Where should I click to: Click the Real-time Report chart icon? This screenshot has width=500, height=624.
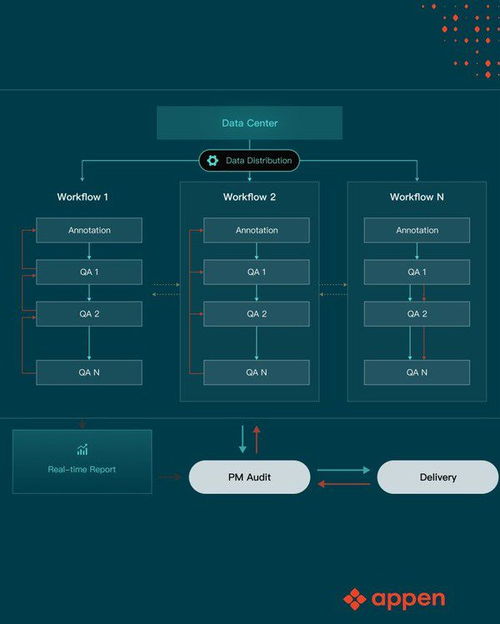pos(82,450)
